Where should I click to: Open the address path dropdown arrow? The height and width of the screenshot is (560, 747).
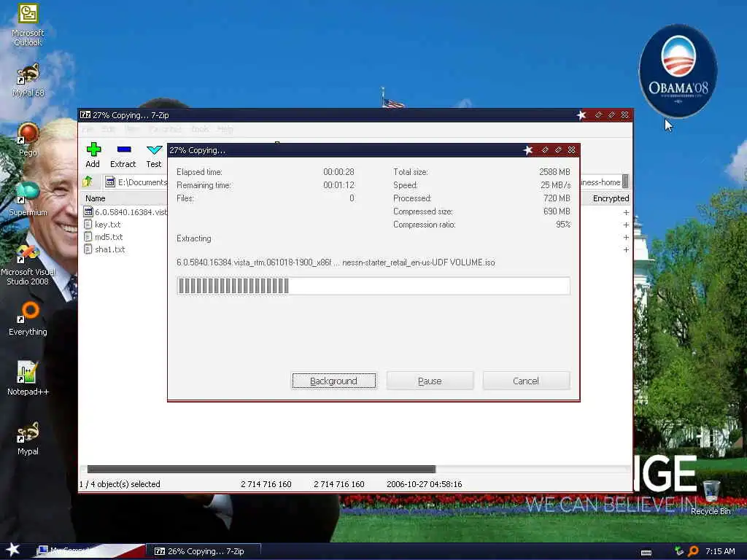625,182
